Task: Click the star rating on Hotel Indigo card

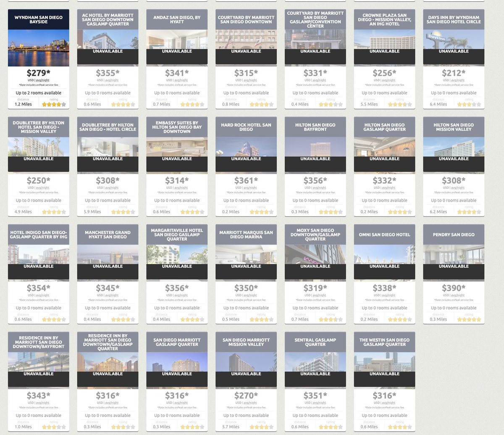Action: (54, 319)
